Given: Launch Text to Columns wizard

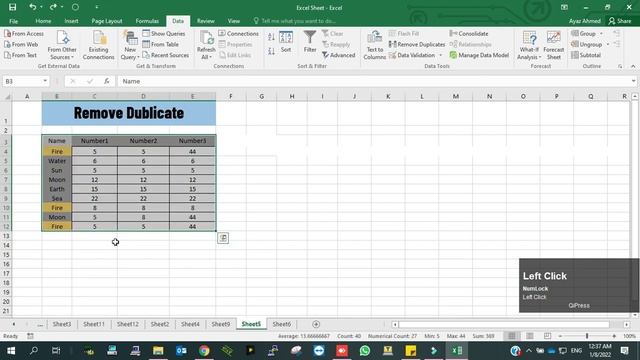Looking at the screenshot, I should pos(374,45).
